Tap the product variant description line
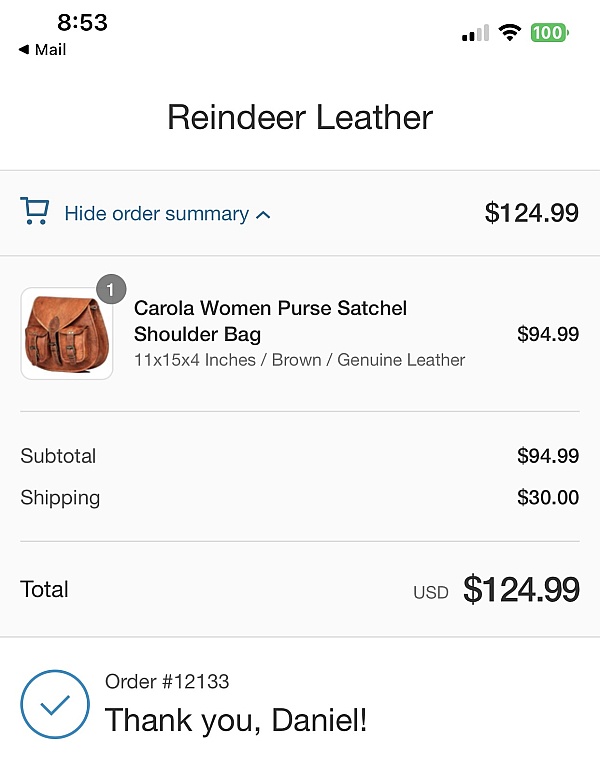Image resolution: width=600 pixels, height=757 pixels. coord(299,360)
